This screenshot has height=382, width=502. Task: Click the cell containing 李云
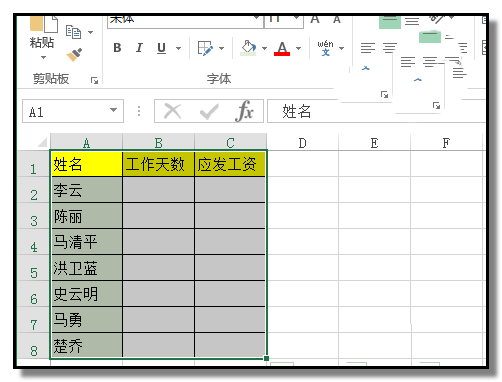(x=87, y=190)
